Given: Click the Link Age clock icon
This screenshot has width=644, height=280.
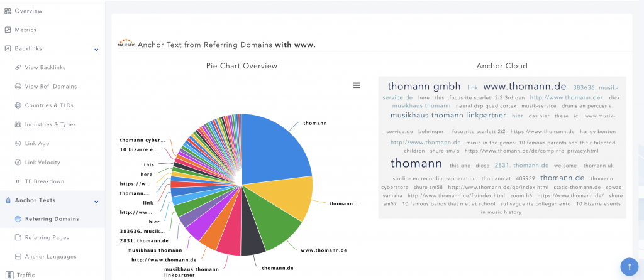Looking at the screenshot, I should [x=18, y=144].
